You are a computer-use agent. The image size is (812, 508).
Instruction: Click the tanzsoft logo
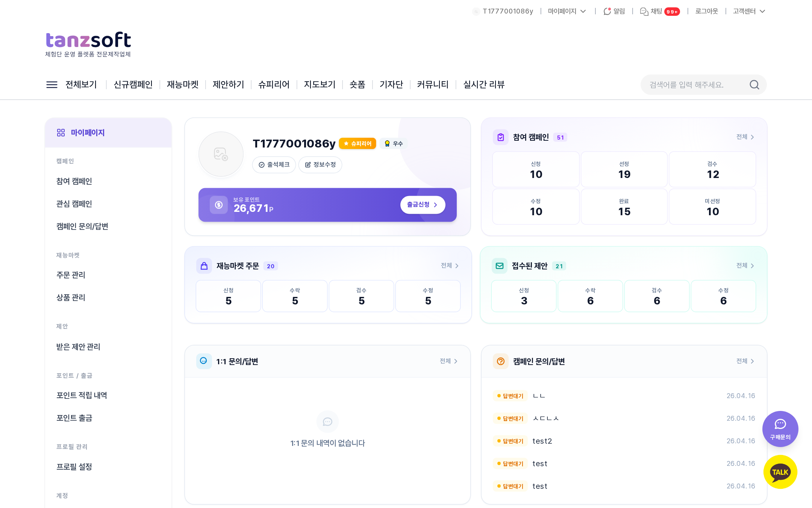[x=88, y=44]
